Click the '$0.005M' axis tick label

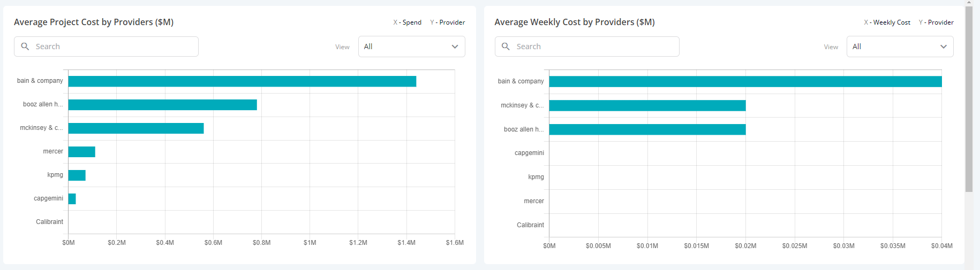tap(598, 246)
